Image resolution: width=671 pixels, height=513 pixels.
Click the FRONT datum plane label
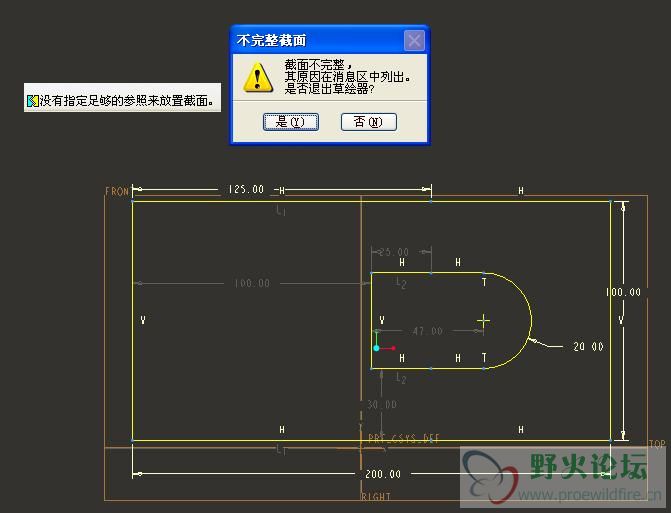coord(117,191)
